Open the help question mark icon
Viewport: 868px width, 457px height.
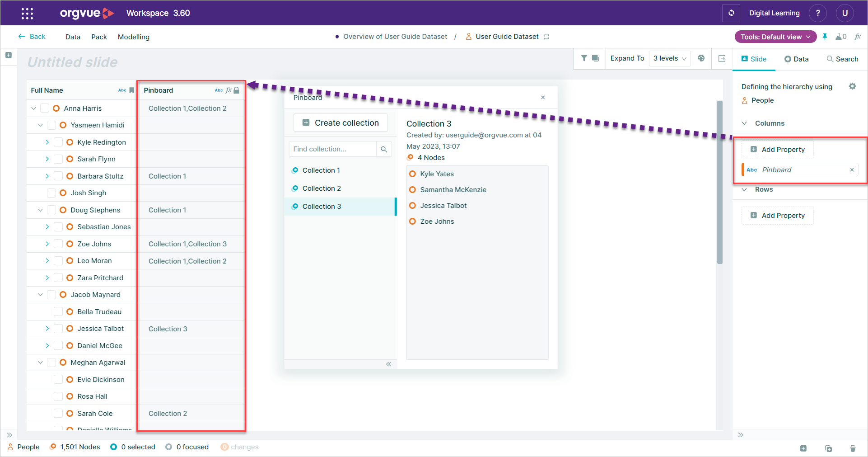(818, 13)
